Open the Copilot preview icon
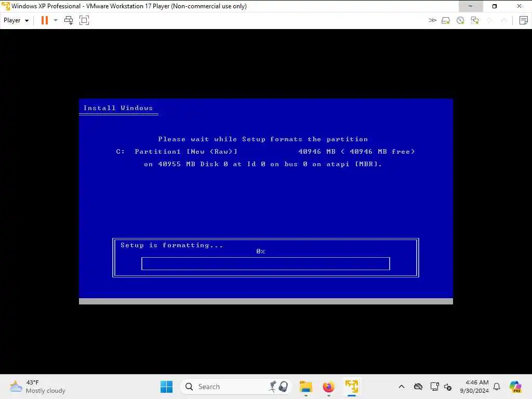532x399 pixels. 516,387
